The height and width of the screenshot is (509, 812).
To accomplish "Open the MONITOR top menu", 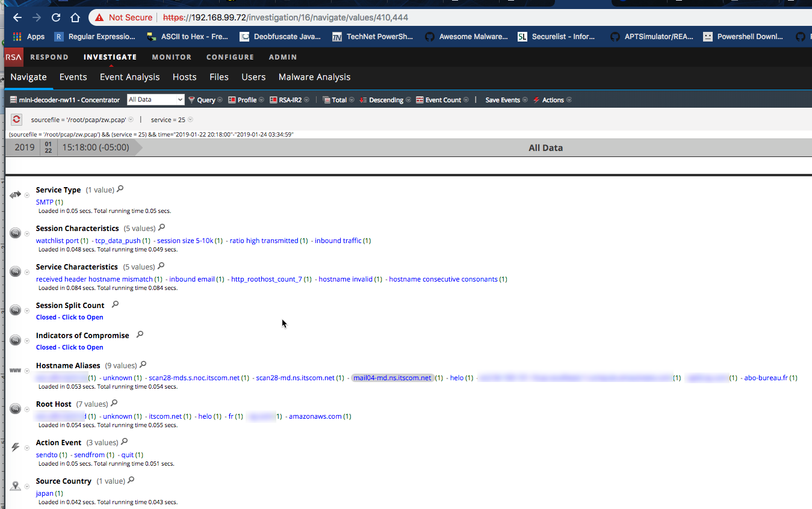I will [172, 57].
